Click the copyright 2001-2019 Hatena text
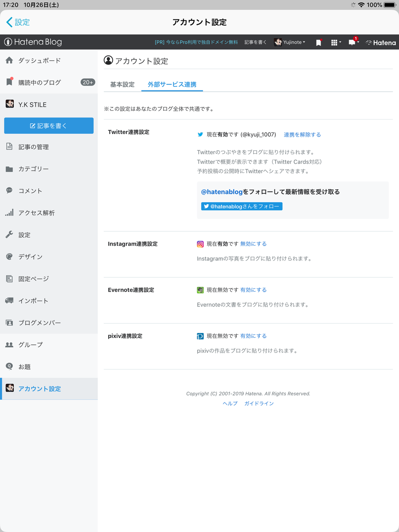The width and height of the screenshot is (399, 532). [x=248, y=394]
